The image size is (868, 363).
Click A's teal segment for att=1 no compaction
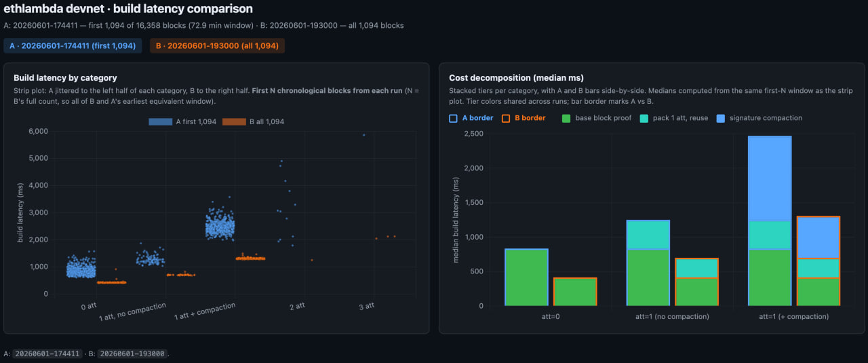click(x=648, y=235)
